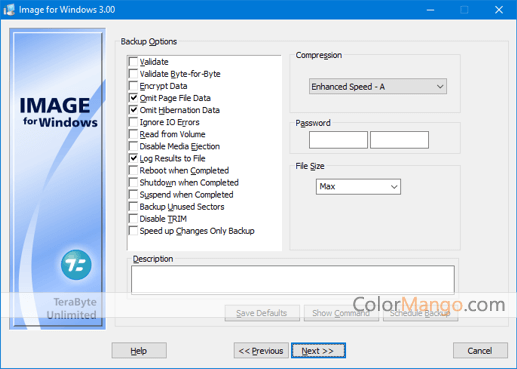This screenshot has width=517, height=369.
Task: Click the Image for Windows title bar icon
Action: tap(9, 10)
